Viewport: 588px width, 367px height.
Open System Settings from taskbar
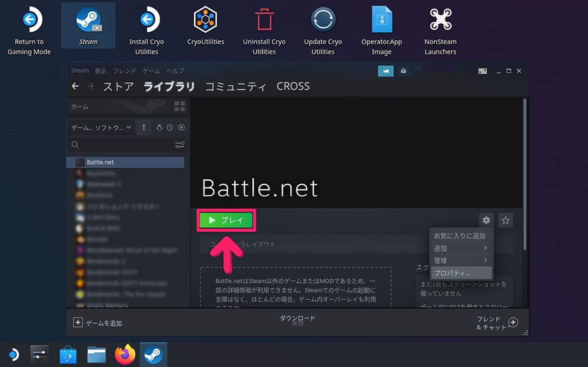(39, 354)
